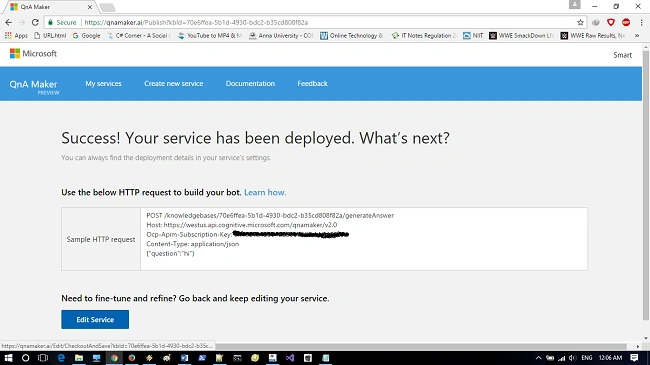Open the Feedback menu item

tap(312, 83)
